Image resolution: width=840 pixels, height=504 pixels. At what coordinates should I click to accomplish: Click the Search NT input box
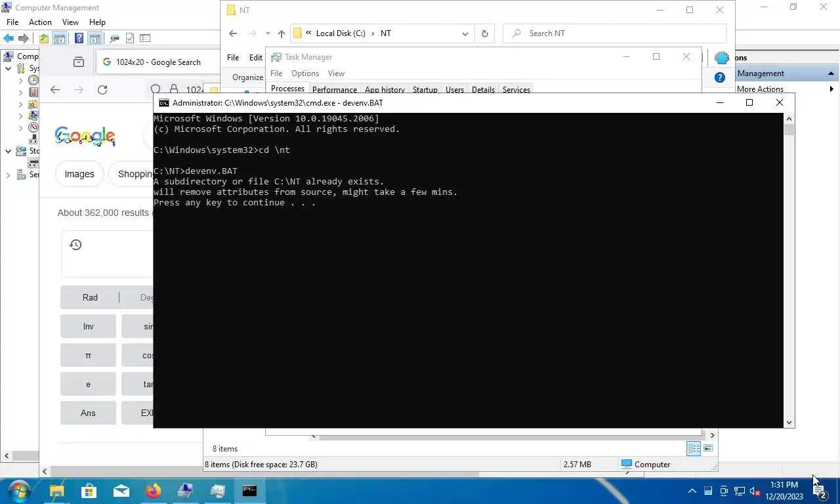point(615,33)
